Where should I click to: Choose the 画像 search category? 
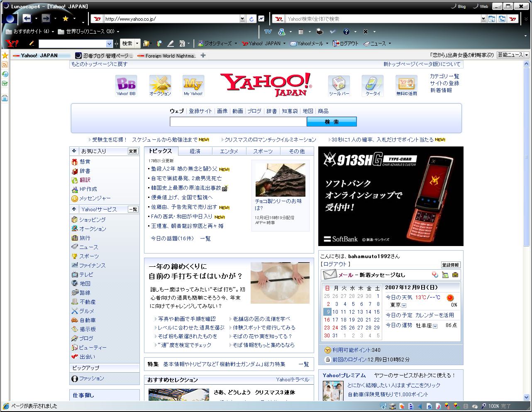[x=222, y=111]
